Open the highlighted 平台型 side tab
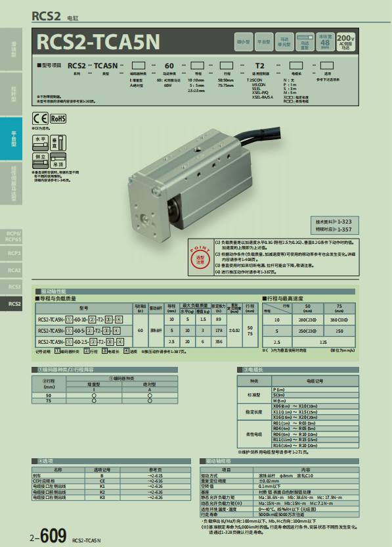This screenshot has width=392, height=547. (x=11, y=139)
